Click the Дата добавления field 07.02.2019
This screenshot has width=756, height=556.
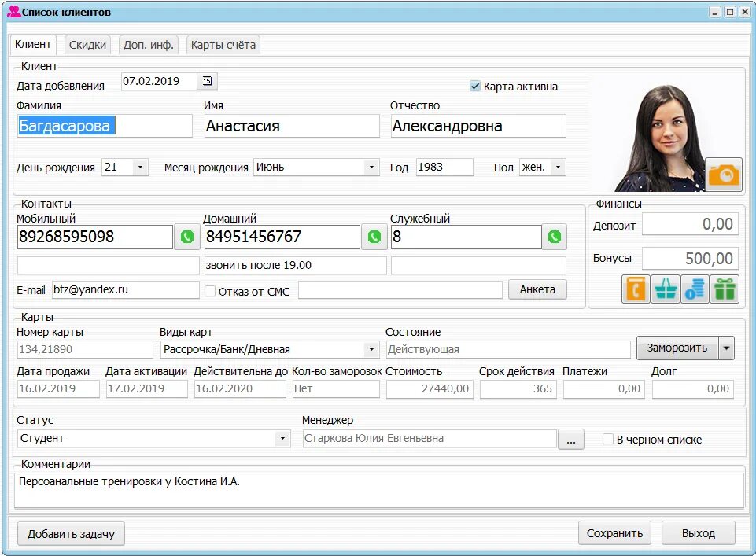tap(159, 81)
